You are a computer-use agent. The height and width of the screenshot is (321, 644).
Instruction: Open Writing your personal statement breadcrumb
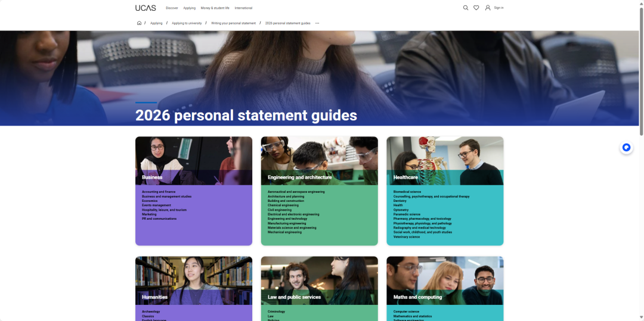233,23
